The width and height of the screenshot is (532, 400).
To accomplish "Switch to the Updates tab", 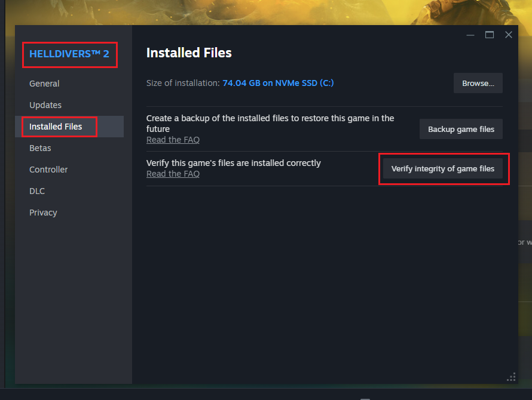I will (x=45, y=105).
